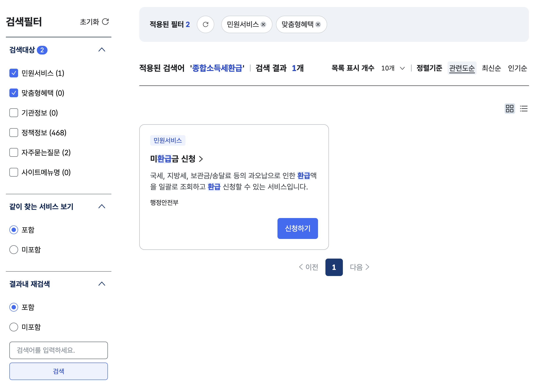Viewport: 541px width, 392px height.
Task: Select 미포함 under 같이 찾는 서비스 보기
Action: click(x=14, y=250)
